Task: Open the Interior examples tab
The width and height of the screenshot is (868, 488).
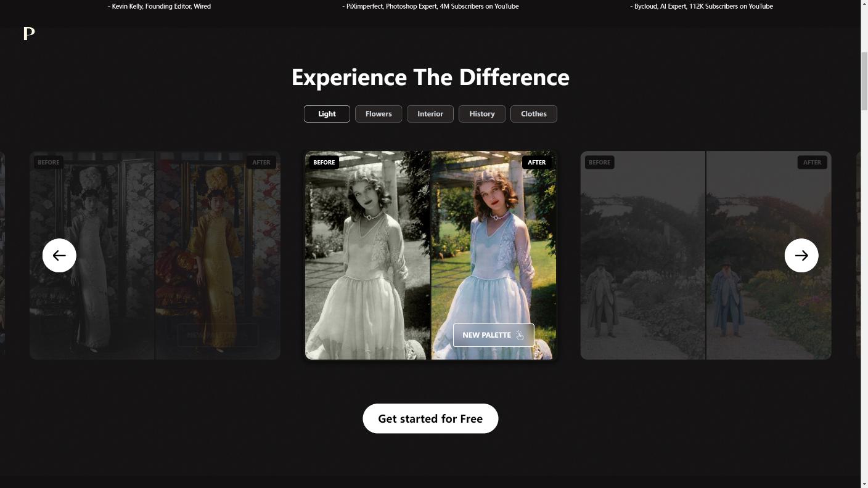Action: [x=430, y=114]
